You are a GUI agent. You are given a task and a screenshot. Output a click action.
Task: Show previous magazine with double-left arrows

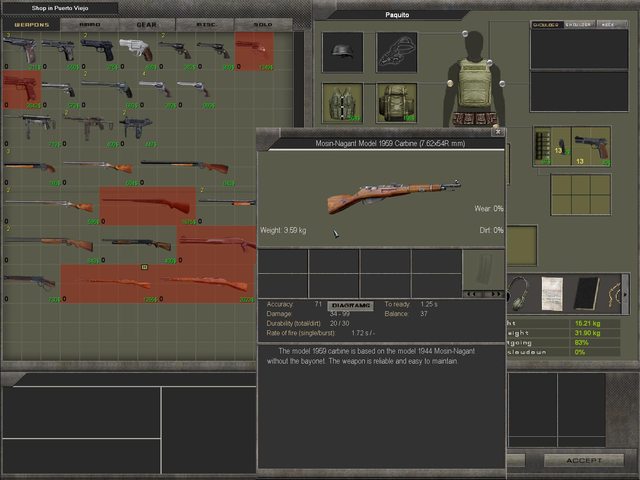click(472, 294)
